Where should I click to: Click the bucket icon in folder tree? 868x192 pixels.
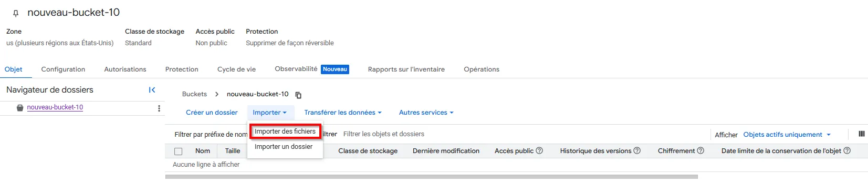(x=20, y=108)
